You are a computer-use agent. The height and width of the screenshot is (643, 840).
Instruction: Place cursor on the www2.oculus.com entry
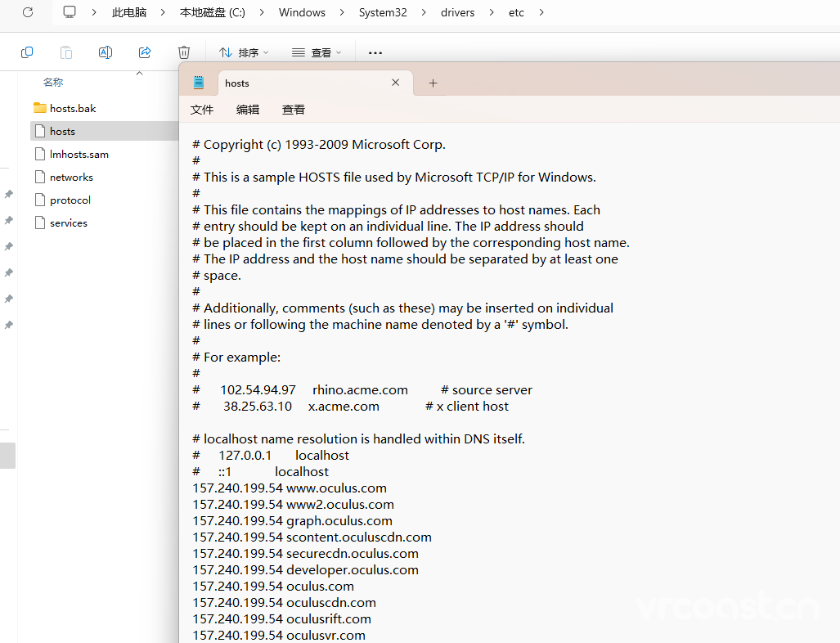point(293,504)
